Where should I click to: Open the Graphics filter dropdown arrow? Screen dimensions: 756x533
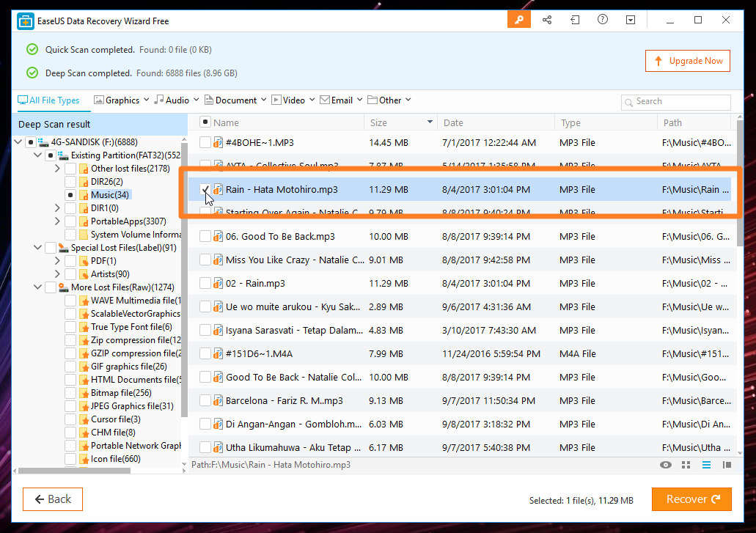pyautogui.click(x=146, y=100)
